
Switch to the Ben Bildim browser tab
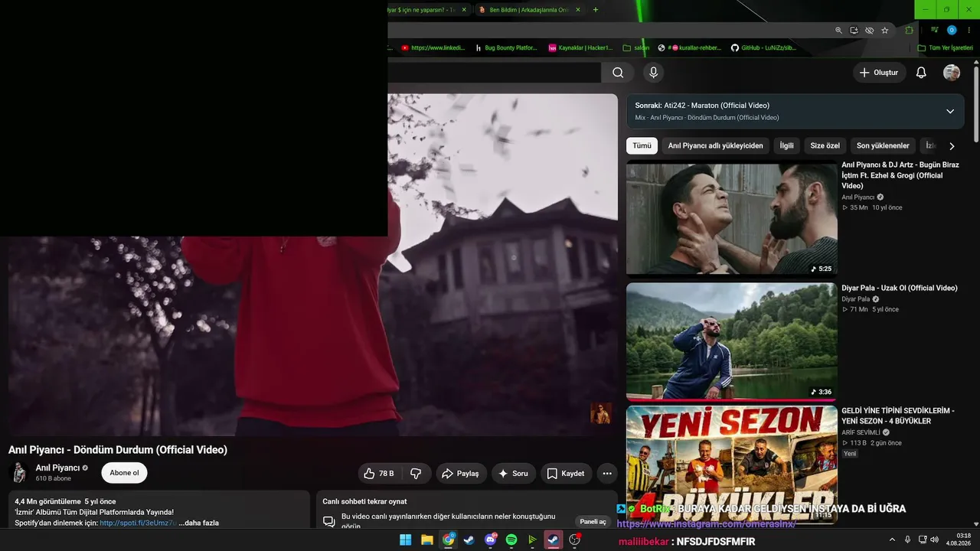pos(529,10)
